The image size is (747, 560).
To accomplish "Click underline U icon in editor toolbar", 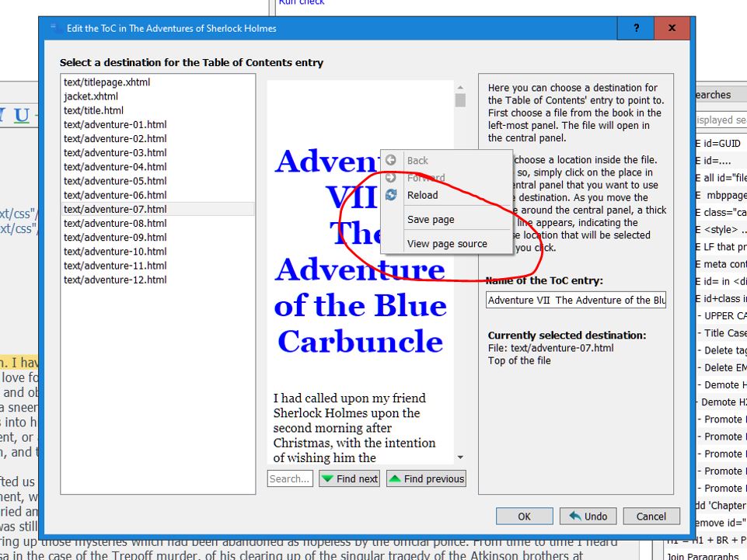I will 22,116.
